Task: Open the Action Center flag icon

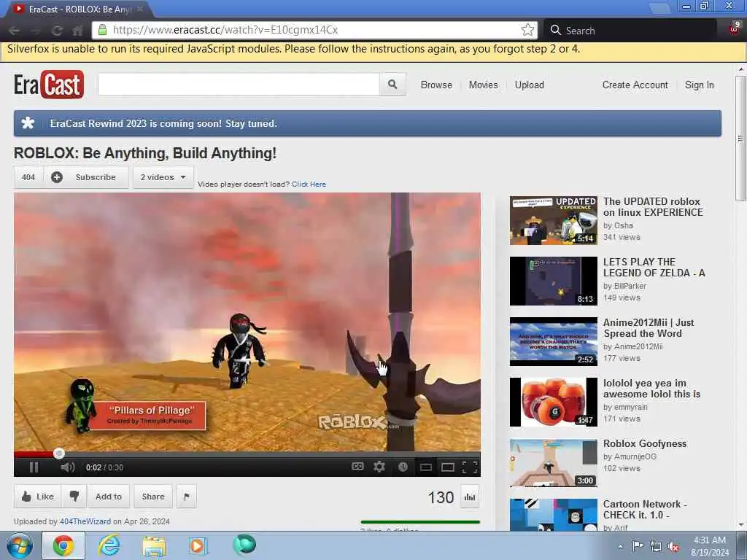Action: tap(637, 546)
